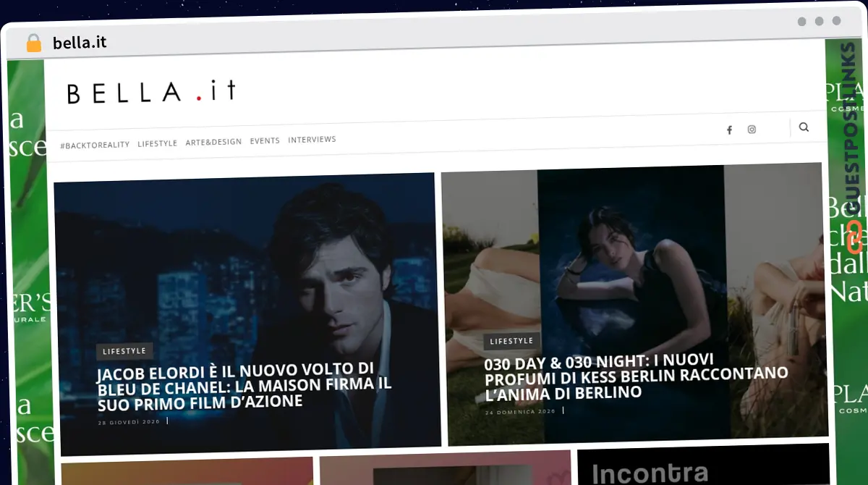The height and width of the screenshot is (485, 868).
Task: Click the search magnifier icon
Action: [x=804, y=127]
